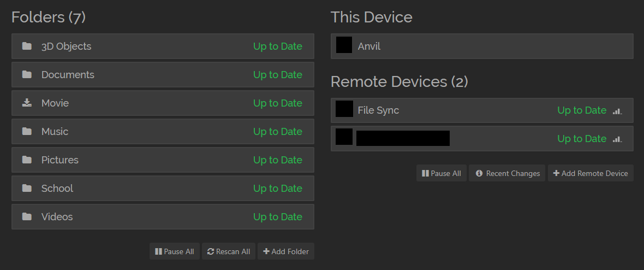The width and height of the screenshot is (644, 270).
Task: Expand the redacted remote device row
Action: tap(482, 139)
